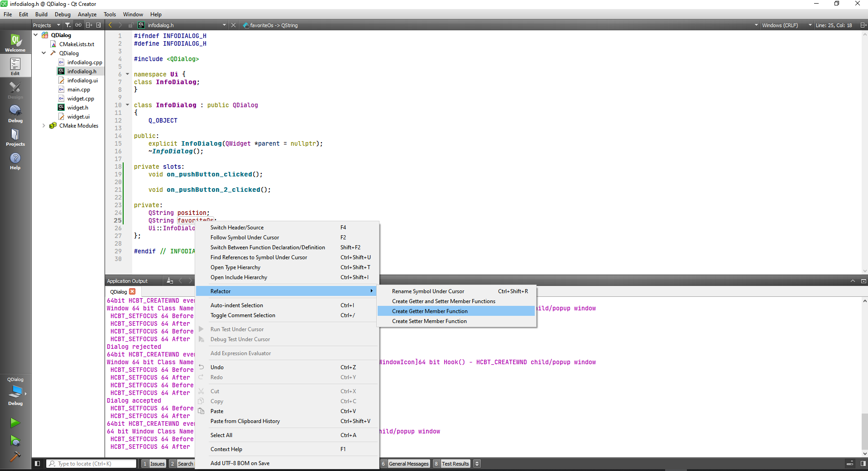The width and height of the screenshot is (868, 471).
Task: Close the infodialog.h document
Action: [x=234, y=25]
